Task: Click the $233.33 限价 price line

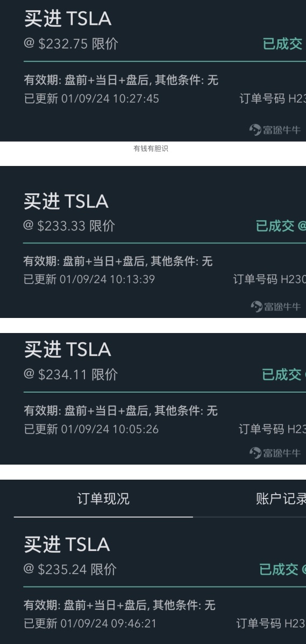Action: (69, 226)
